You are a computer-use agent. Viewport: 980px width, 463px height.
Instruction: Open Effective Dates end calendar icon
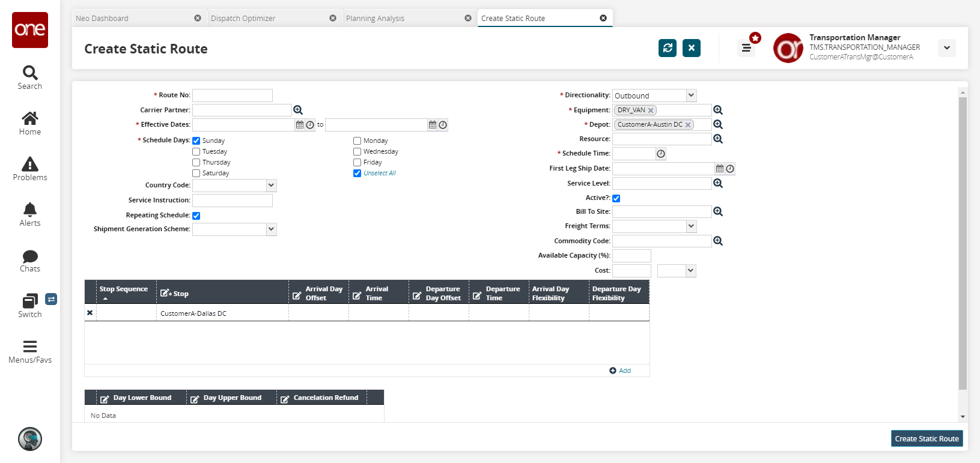click(x=433, y=125)
